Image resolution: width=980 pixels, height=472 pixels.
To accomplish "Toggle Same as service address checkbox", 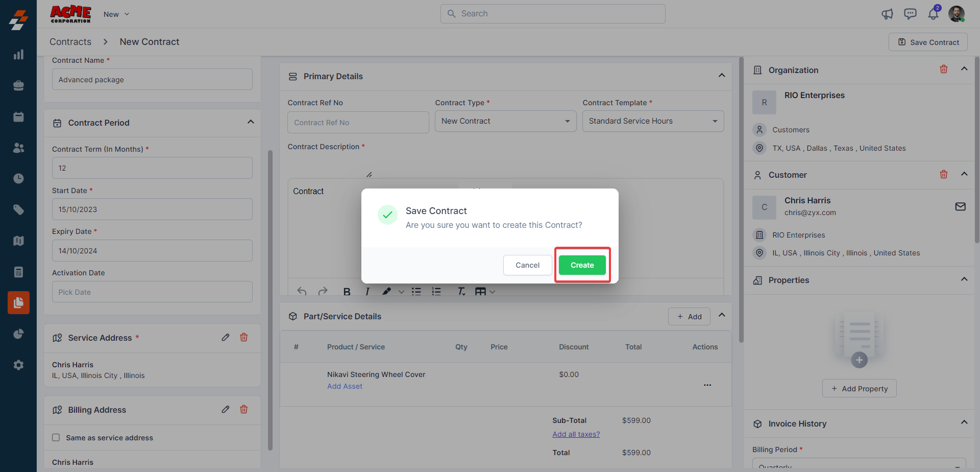I will [x=56, y=438].
